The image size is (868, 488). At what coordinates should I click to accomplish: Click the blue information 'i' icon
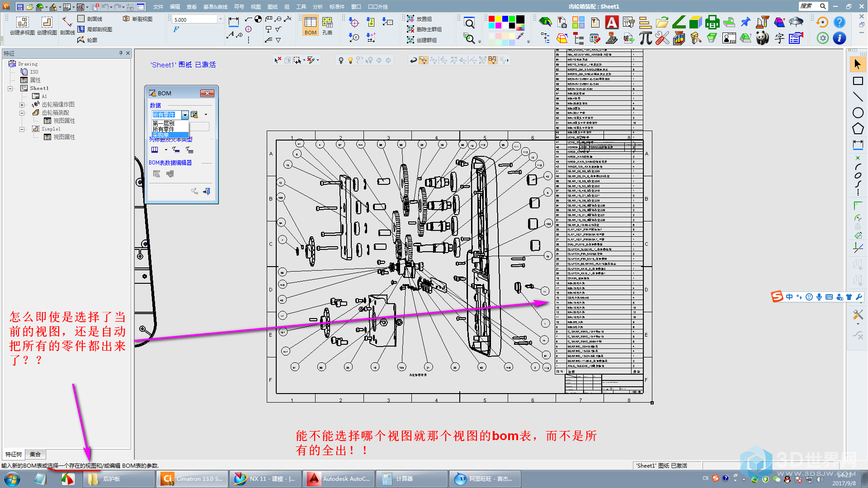[x=840, y=38]
